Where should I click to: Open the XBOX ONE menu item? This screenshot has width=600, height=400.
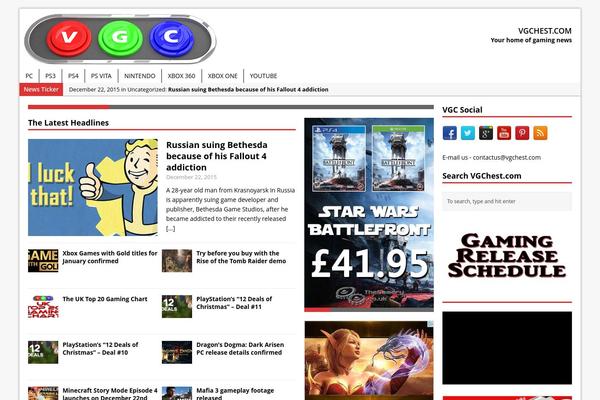click(x=222, y=76)
